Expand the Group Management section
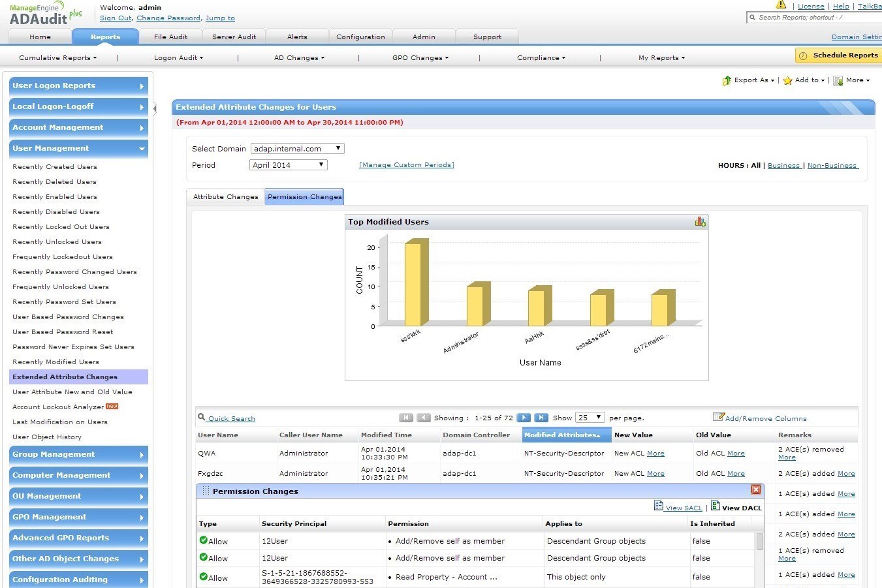The width and height of the screenshot is (882, 588). [78, 455]
